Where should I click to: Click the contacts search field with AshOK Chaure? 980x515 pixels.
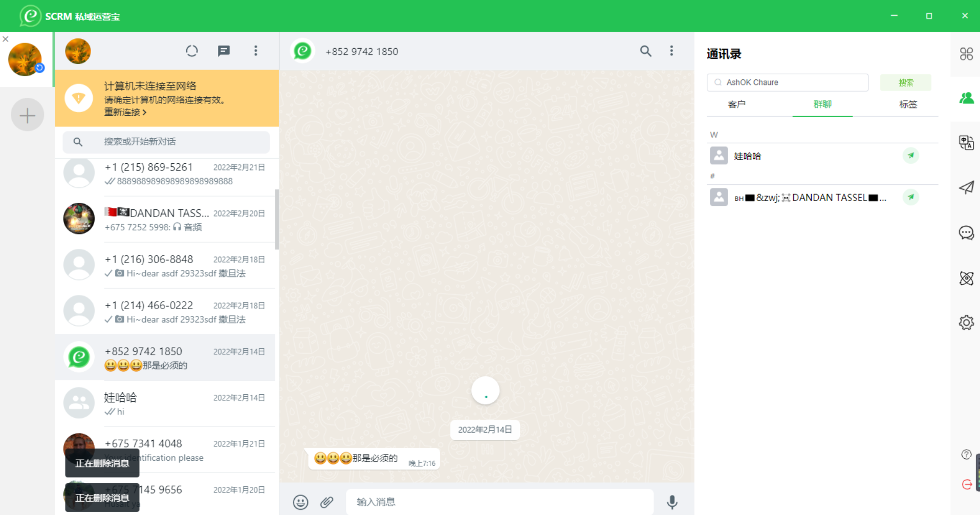click(x=788, y=82)
